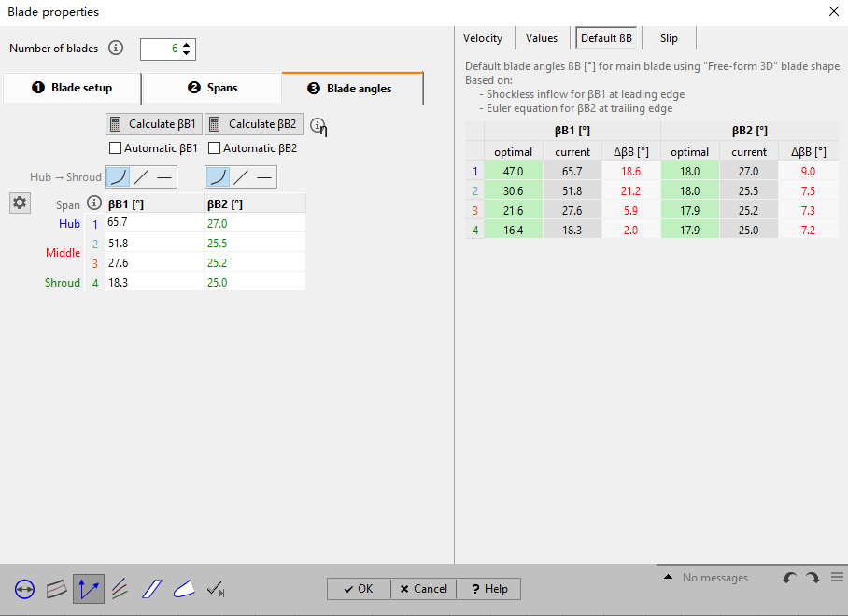Viewport: 848px width, 616px height.
Task: Click span 3 βB2 value 25.2
Action: pos(255,262)
